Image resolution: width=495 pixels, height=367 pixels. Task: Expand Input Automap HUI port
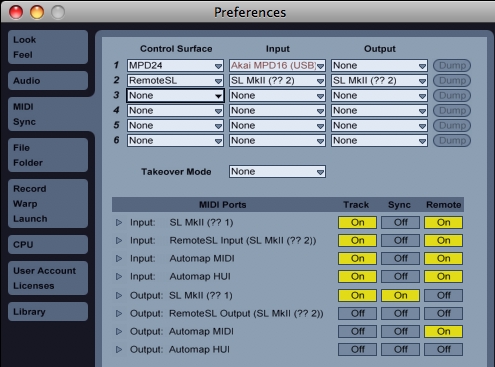[119, 276]
